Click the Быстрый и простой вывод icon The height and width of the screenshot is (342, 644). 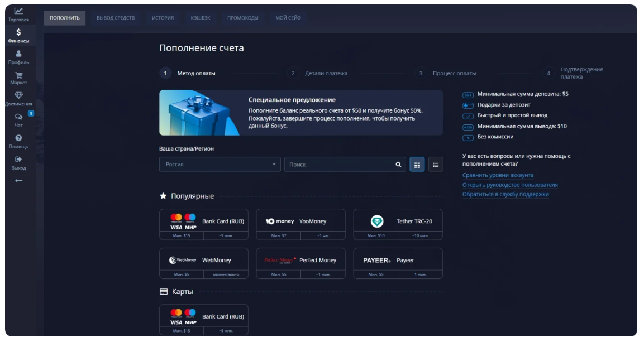[468, 116]
